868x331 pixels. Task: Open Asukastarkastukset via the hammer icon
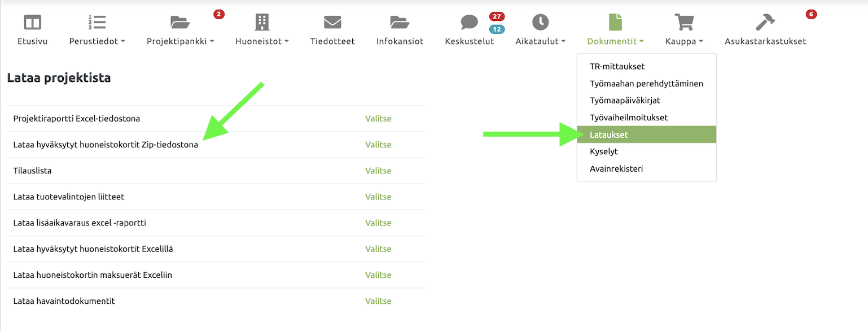tap(765, 23)
